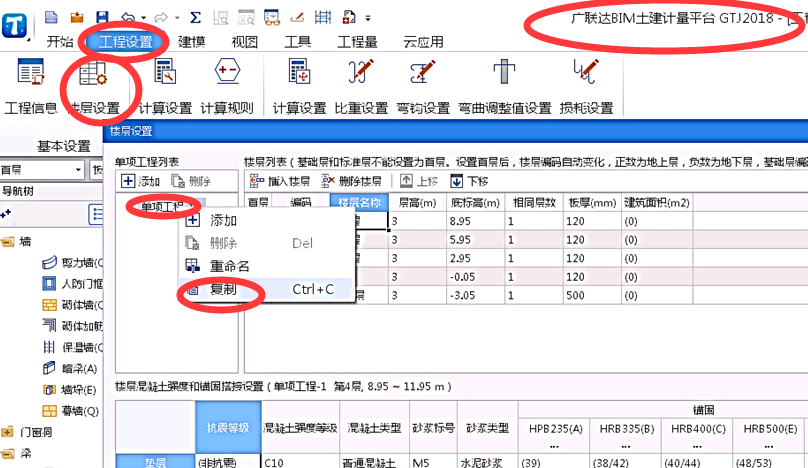This screenshot has height=468, width=808.
Task: Select 保温墙 insulation wall item
Action: pyautogui.click(x=73, y=347)
